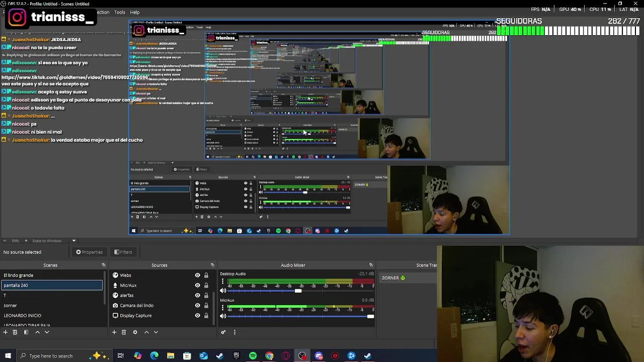Open File Explorer from the taskbar
The image size is (644, 362).
171,356
